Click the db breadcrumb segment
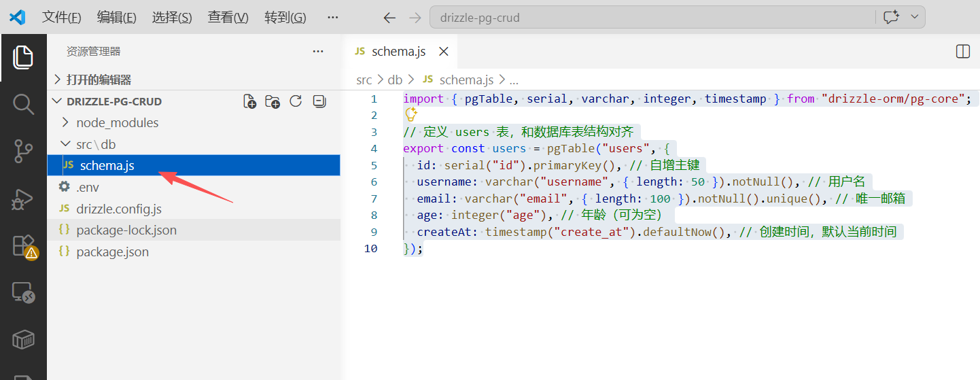This screenshot has height=380, width=980. click(x=395, y=80)
